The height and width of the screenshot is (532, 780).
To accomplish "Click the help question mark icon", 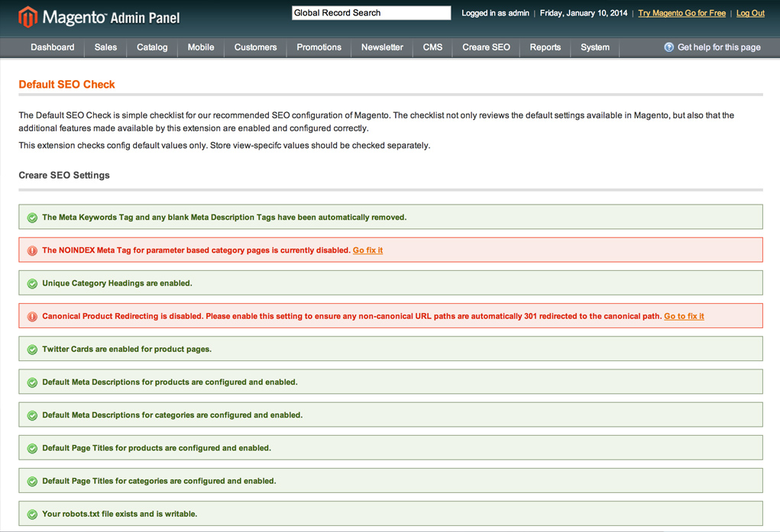I will pyautogui.click(x=668, y=47).
